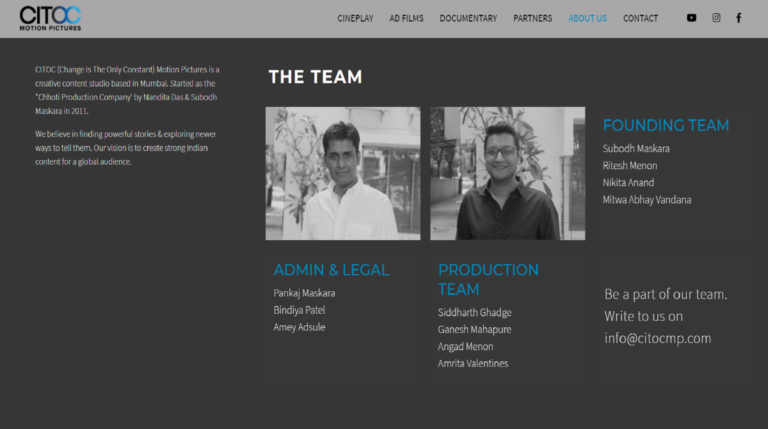Image resolution: width=768 pixels, height=429 pixels.
Task: Click the name Siddharth Ghadge
Action: [475, 312]
